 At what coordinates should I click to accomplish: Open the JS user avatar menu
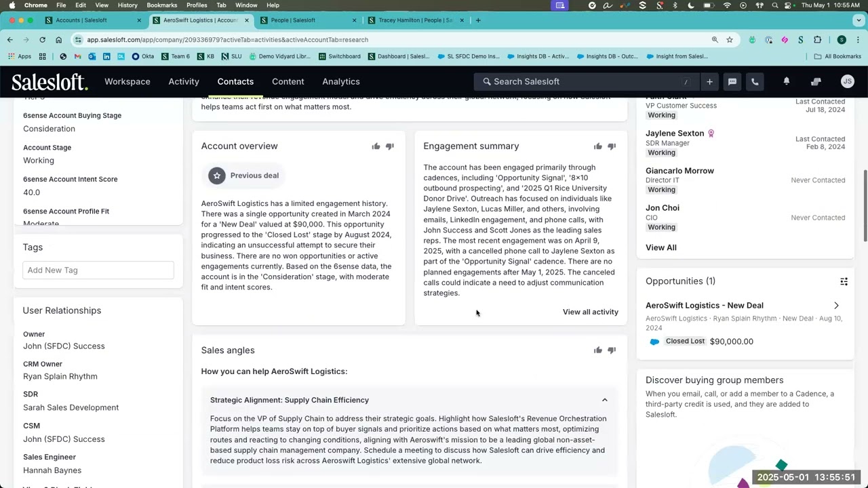click(x=847, y=81)
